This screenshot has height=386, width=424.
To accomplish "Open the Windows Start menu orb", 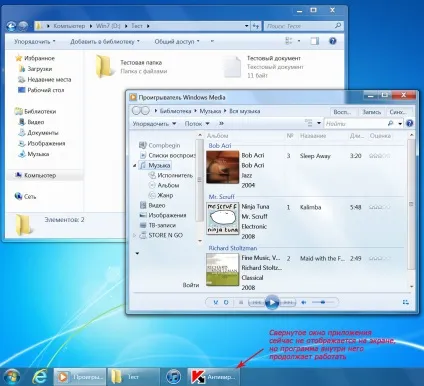I will [x=12, y=377].
